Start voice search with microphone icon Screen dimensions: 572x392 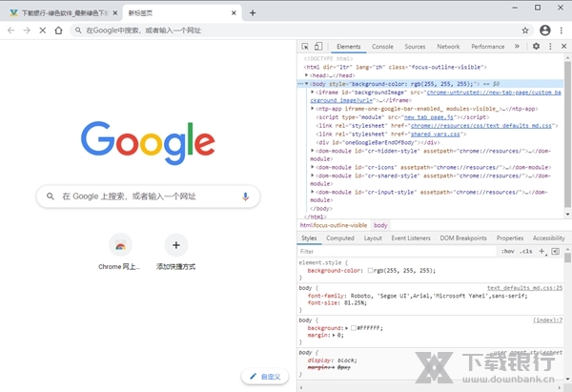[x=246, y=196]
